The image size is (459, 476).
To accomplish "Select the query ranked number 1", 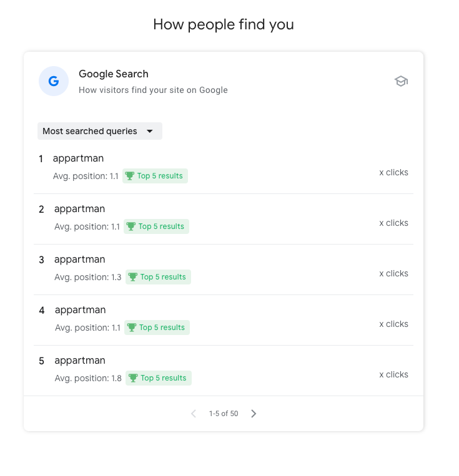I will pos(78,158).
